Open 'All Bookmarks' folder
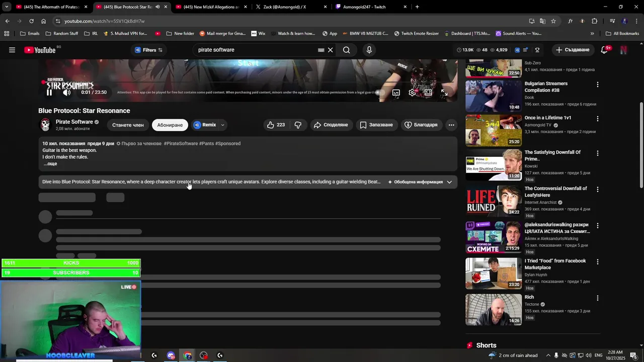The height and width of the screenshot is (362, 644). pyautogui.click(x=622, y=34)
